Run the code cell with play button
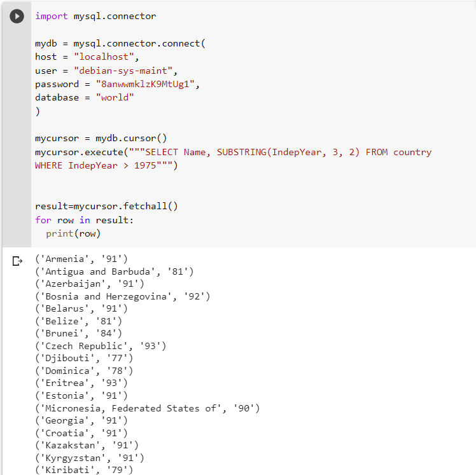The width and height of the screenshot is (476, 475). pyautogui.click(x=17, y=16)
